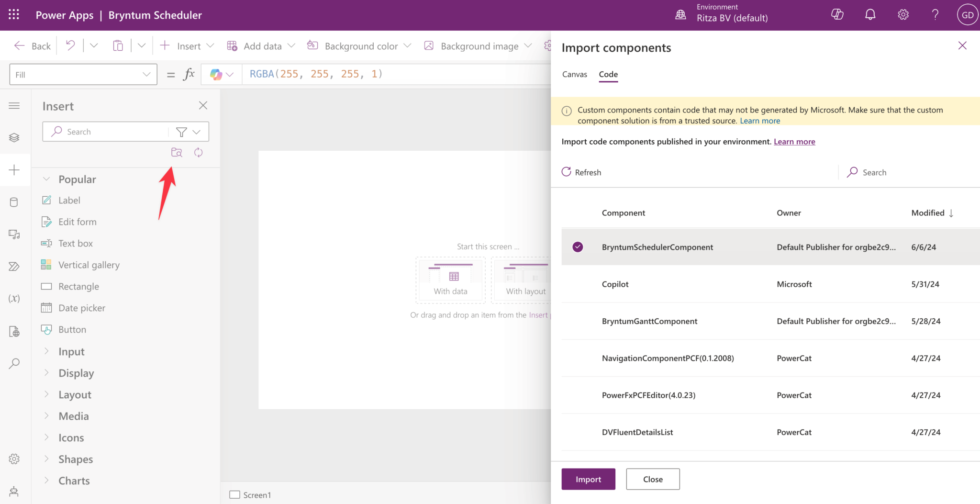980x504 pixels.
Task: Select the Code tab
Action: (x=608, y=74)
